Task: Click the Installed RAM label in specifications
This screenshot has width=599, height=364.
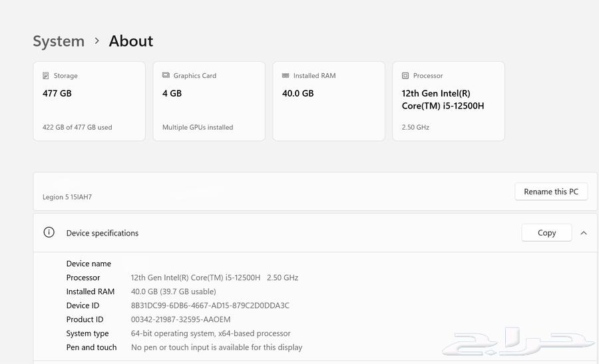Action: click(90, 291)
